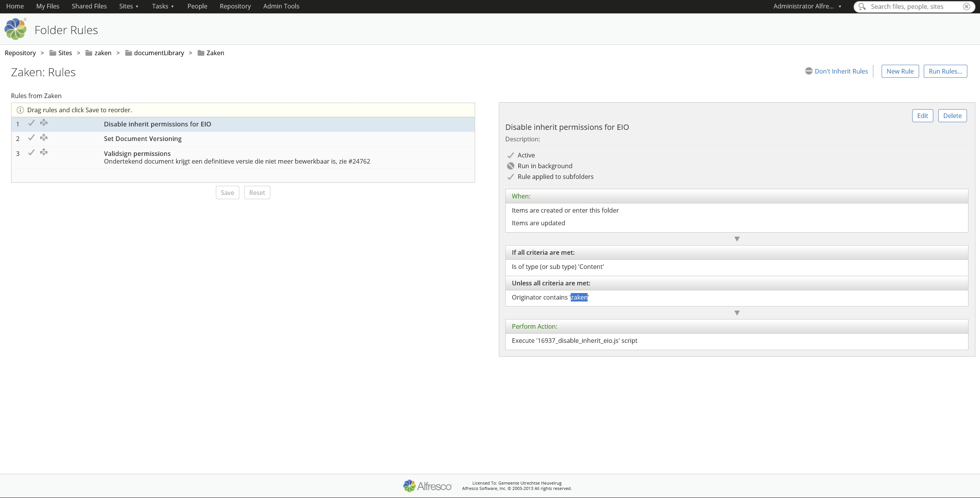
Task: Click the documentLibrary folder icon in breadcrumb
Action: tap(129, 53)
